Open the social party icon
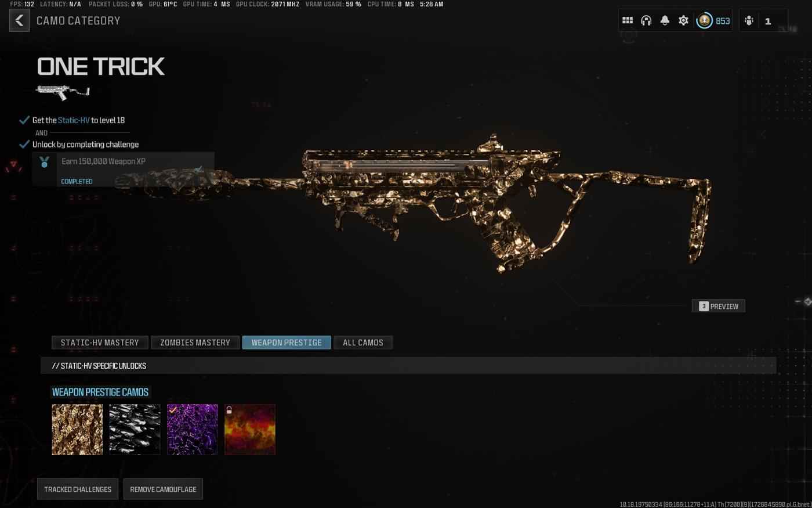This screenshot has width=812, height=508. pos(749,21)
